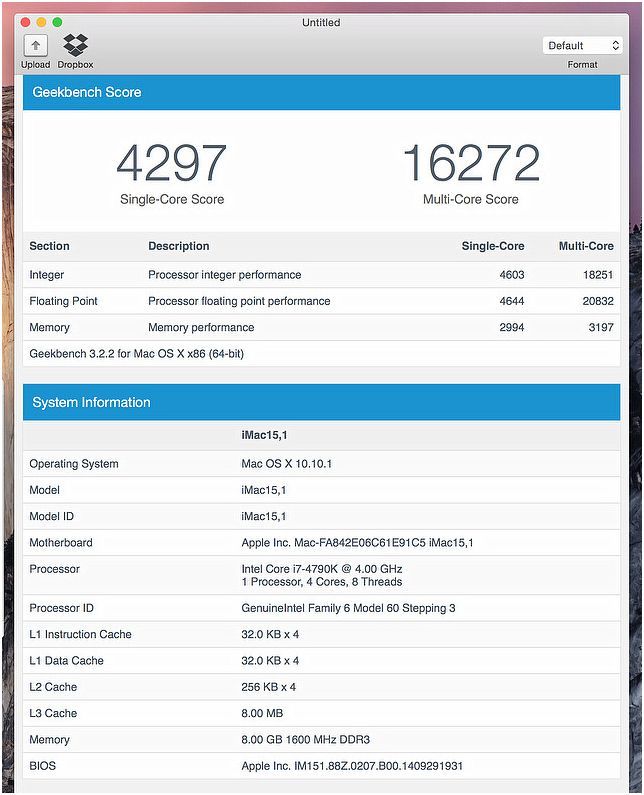Open the Default format dropdown
Screen dimensions: 644x795
click(582, 46)
